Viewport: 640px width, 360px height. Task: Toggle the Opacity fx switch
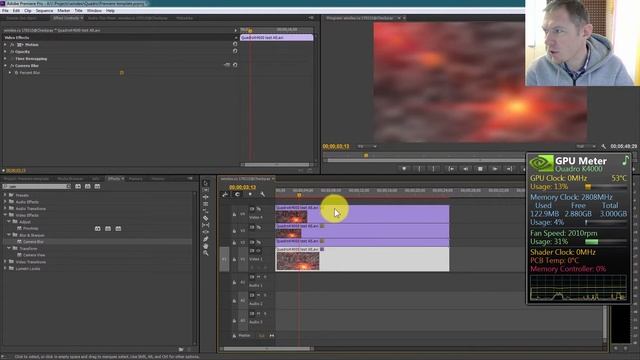tap(12, 52)
